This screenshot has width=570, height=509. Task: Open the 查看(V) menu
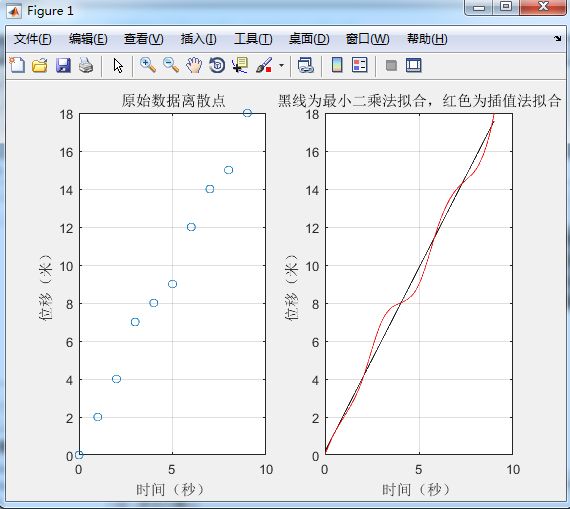(144, 39)
